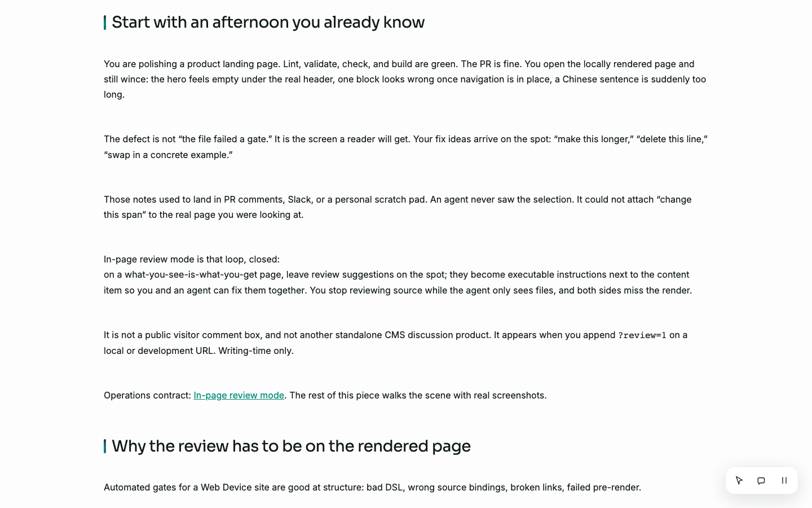Click the heading 'Start with an afternoon you already know'
Image resolution: width=812 pixels, height=508 pixels.
pos(268,22)
